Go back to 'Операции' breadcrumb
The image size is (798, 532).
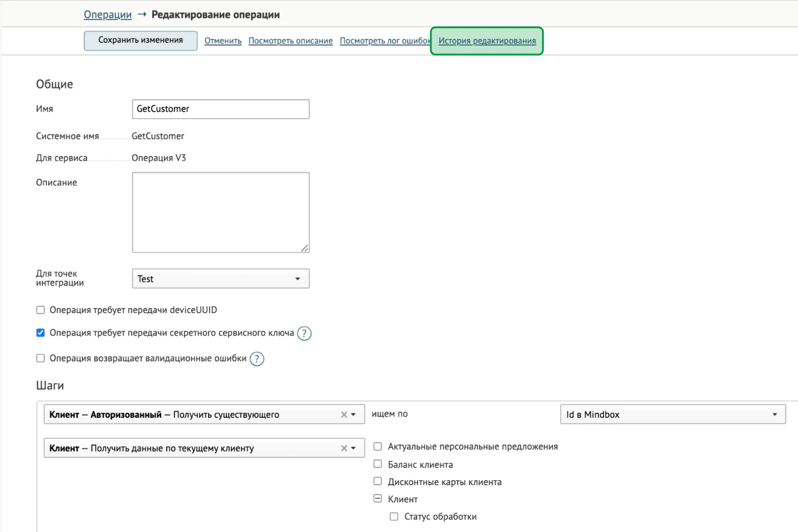point(108,14)
